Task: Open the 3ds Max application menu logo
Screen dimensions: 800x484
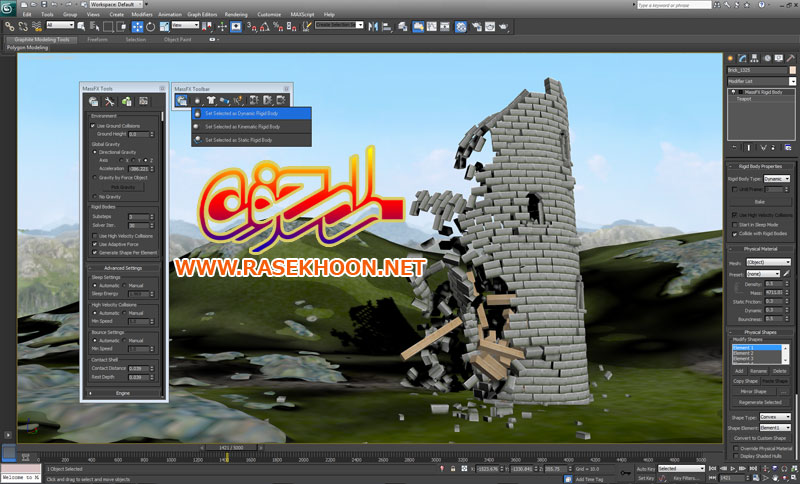Action: [x=8, y=9]
